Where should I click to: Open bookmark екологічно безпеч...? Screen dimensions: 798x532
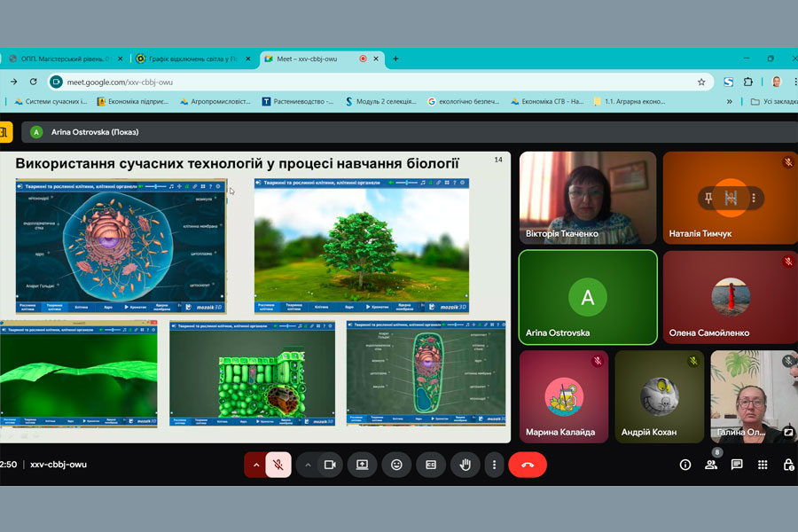coord(464,102)
